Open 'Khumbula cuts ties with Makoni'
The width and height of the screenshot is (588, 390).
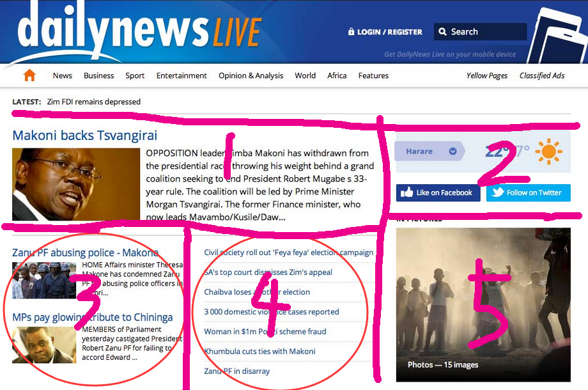pyautogui.click(x=260, y=352)
